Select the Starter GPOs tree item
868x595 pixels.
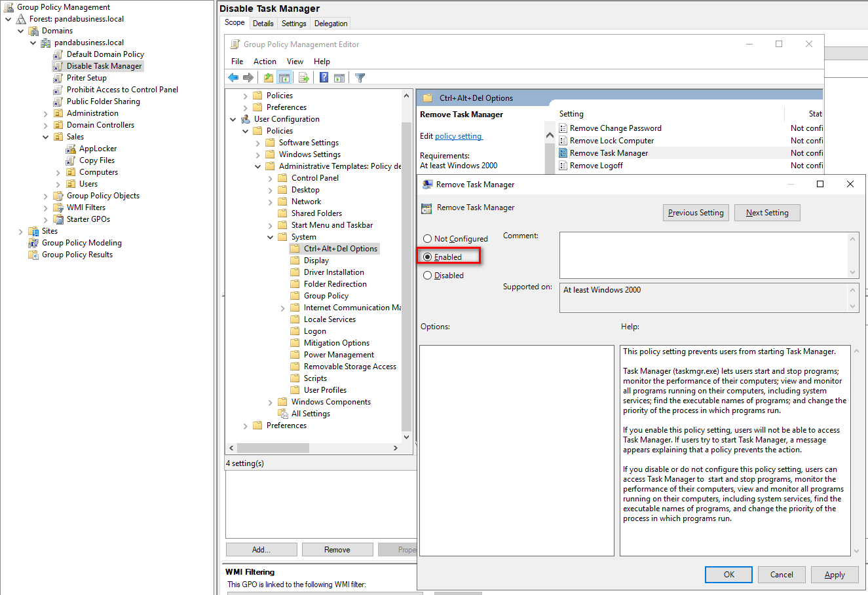click(88, 219)
